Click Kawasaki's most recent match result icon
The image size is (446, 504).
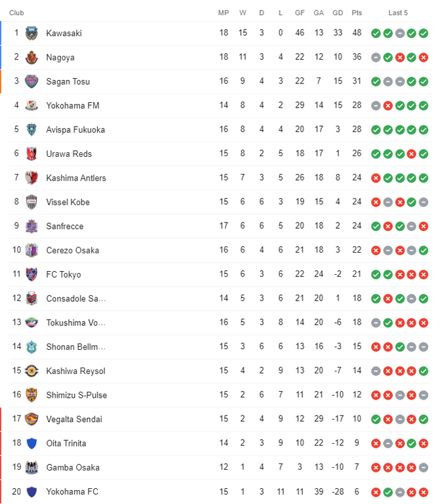[x=424, y=33]
